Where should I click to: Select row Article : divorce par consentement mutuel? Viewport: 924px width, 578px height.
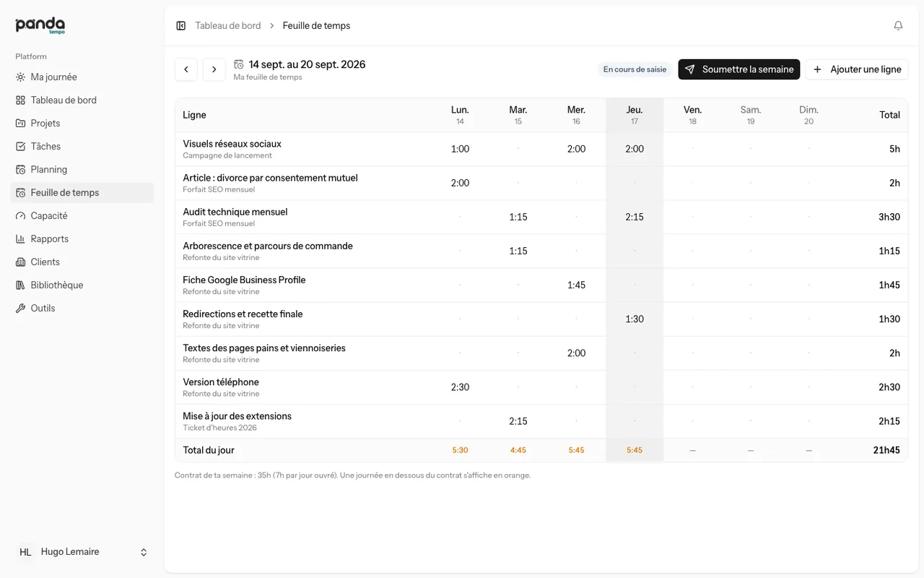click(x=541, y=183)
